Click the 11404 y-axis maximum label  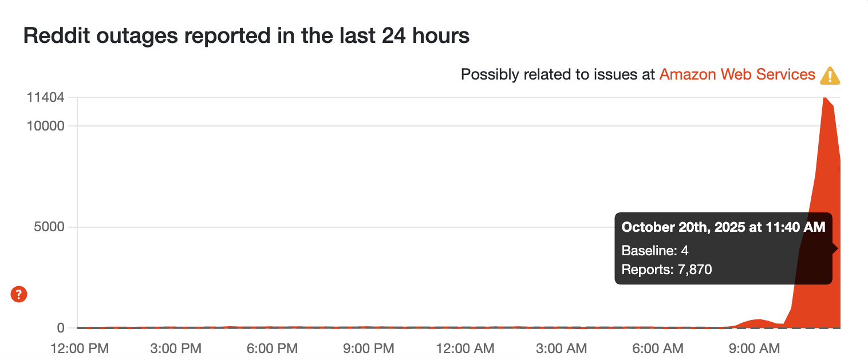45,97
